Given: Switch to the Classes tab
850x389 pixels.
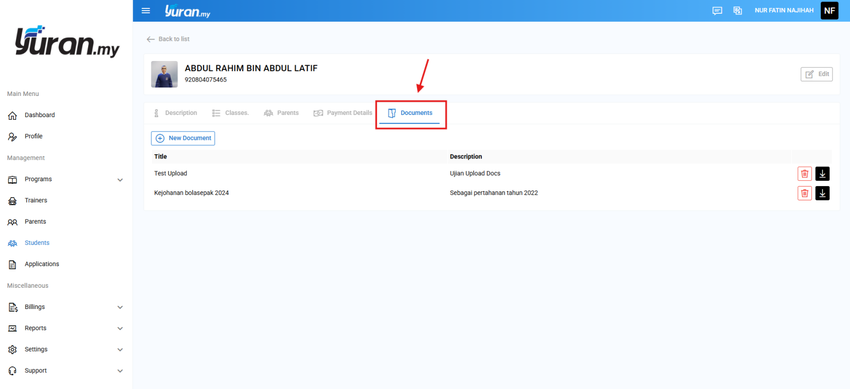Looking at the screenshot, I should tap(230, 113).
